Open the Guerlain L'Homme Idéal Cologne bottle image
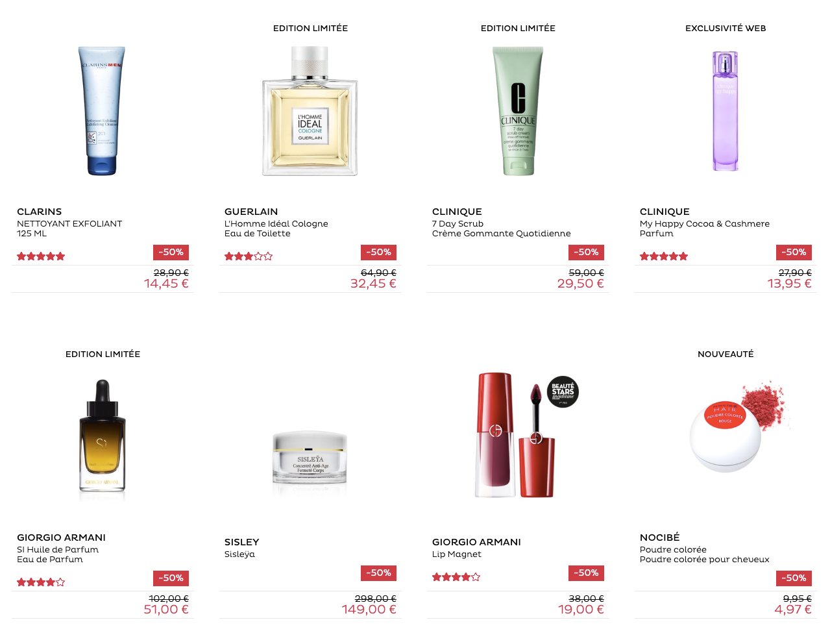Viewport: 830px width, 644px height. [x=310, y=111]
